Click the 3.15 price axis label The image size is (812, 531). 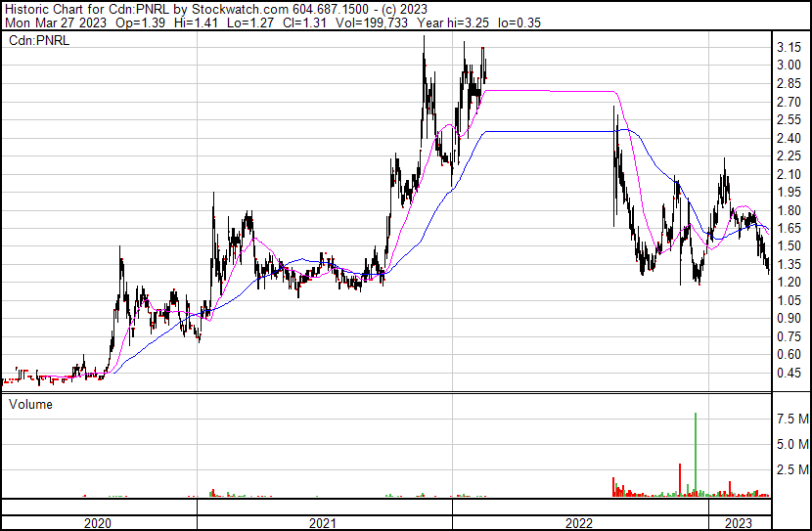point(789,47)
